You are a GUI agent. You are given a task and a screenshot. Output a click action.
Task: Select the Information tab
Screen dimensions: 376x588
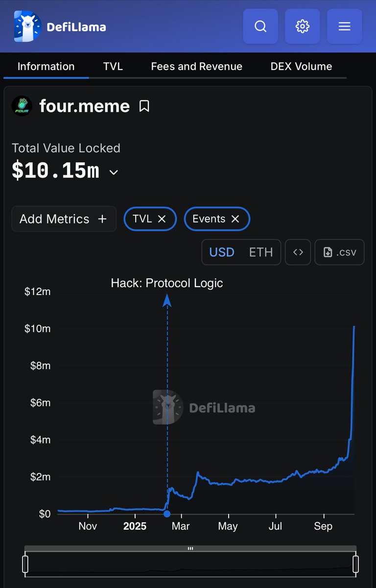coord(46,67)
